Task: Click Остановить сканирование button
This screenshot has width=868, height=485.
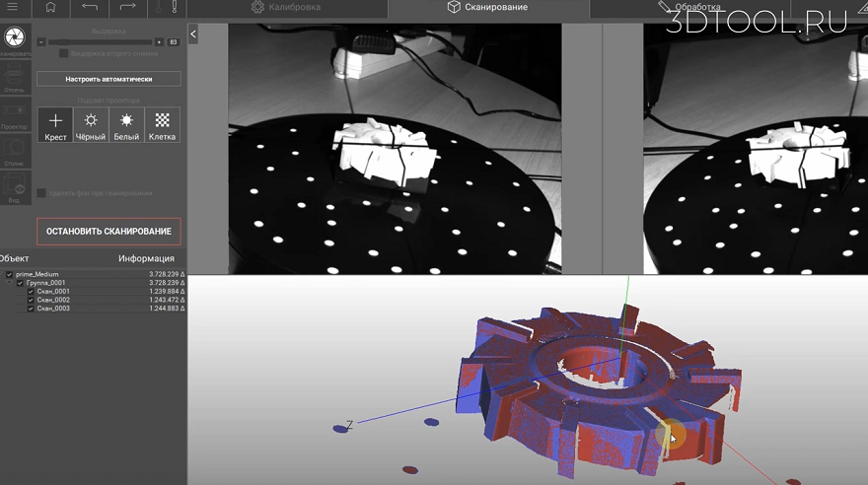Action: coord(108,232)
